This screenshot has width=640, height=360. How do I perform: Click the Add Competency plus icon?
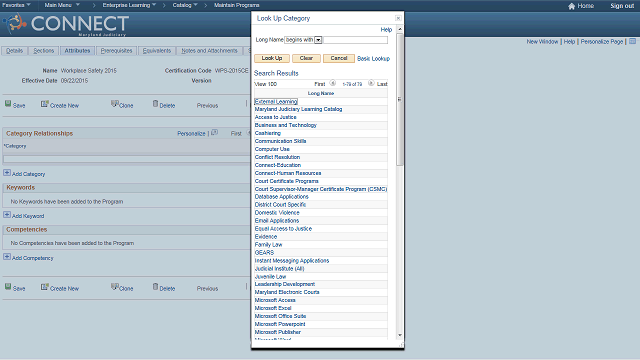point(7,257)
